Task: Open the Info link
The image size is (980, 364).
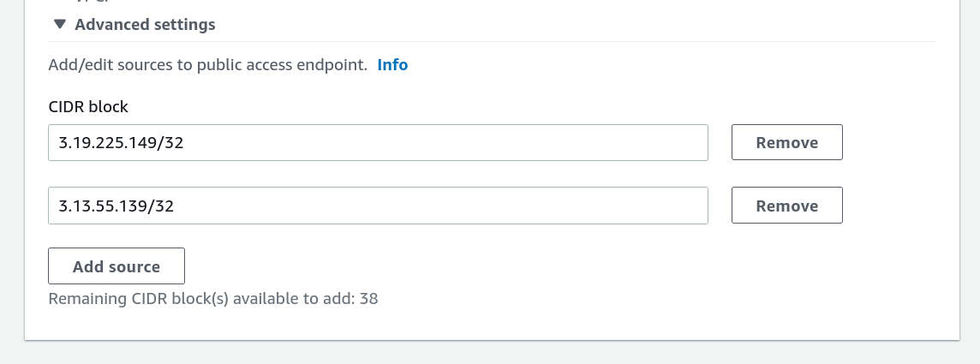Action: pyautogui.click(x=392, y=65)
